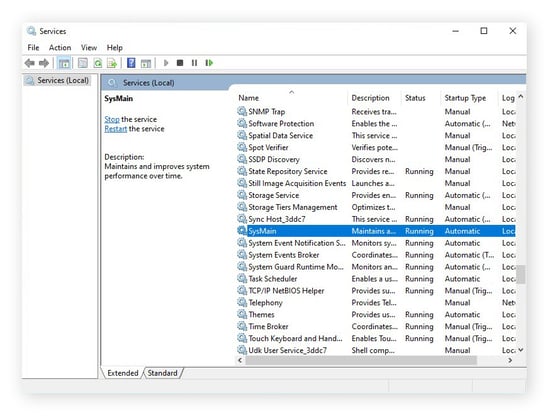This screenshot has width=550, height=419.
Task: Switch to the Standard tab
Action: tap(162, 373)
